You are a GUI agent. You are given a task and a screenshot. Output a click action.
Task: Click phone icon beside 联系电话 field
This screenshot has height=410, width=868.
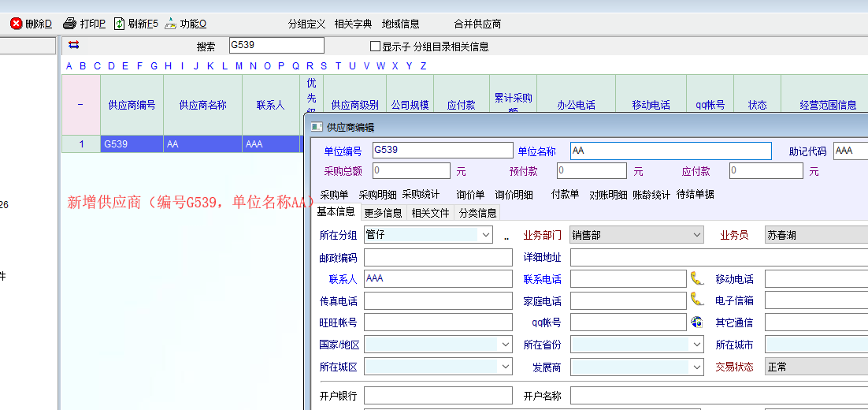tap(696, 278)
